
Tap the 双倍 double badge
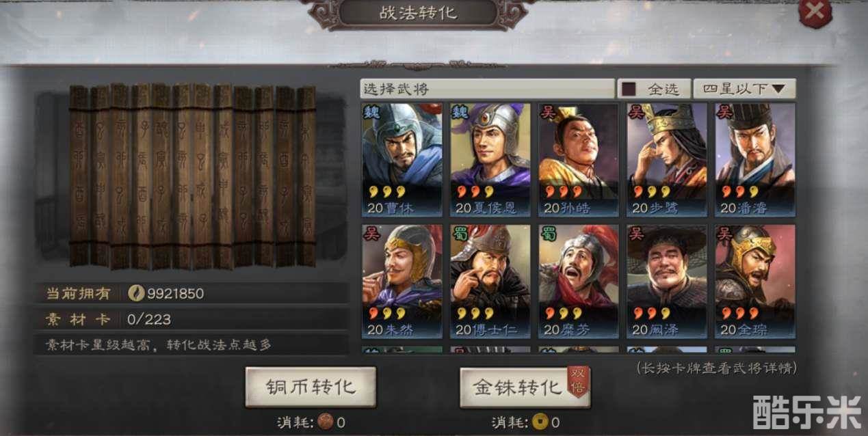pyautogui.click(x=579, y=381)
